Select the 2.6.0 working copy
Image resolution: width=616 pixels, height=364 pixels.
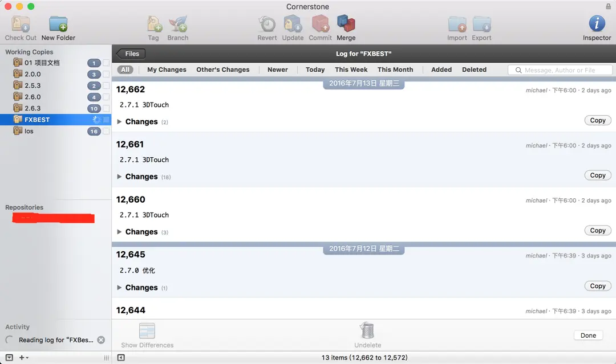pos(55,97)
